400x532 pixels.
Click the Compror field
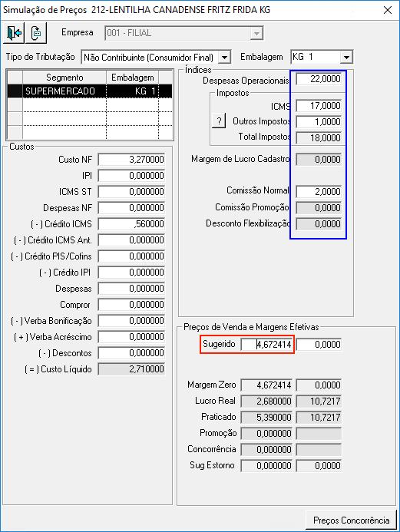click(x=131, y=305)
